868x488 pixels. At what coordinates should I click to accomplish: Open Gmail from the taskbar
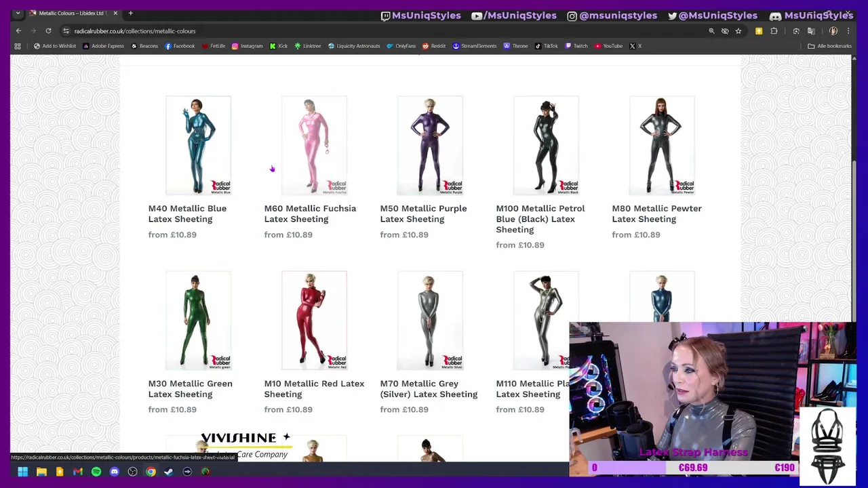coord(78,472)
